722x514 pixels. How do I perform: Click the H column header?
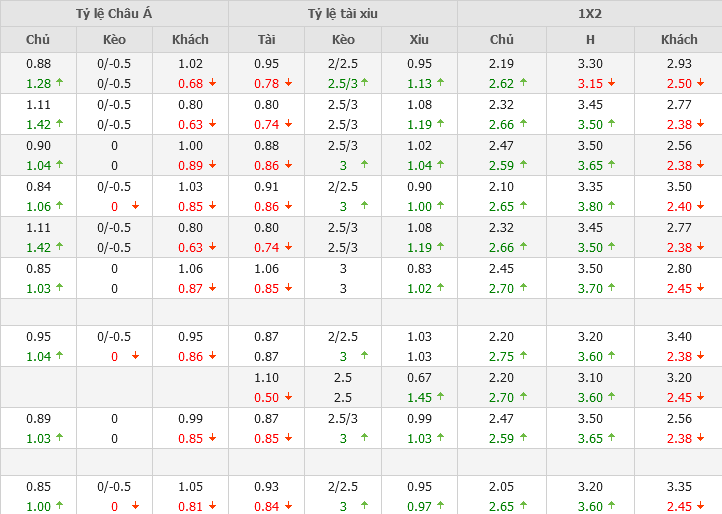(x=590, y=39)
